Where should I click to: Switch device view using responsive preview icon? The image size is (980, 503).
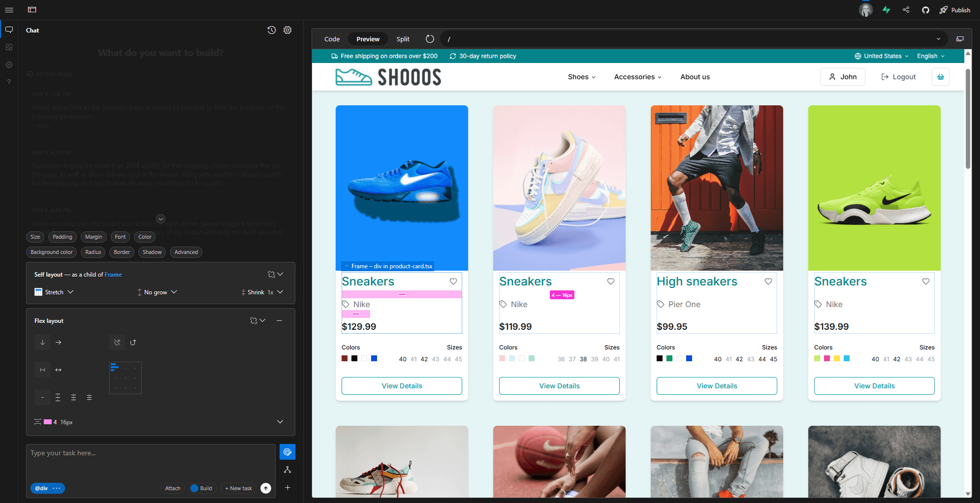pyautogui.click(x=960, y=39)
